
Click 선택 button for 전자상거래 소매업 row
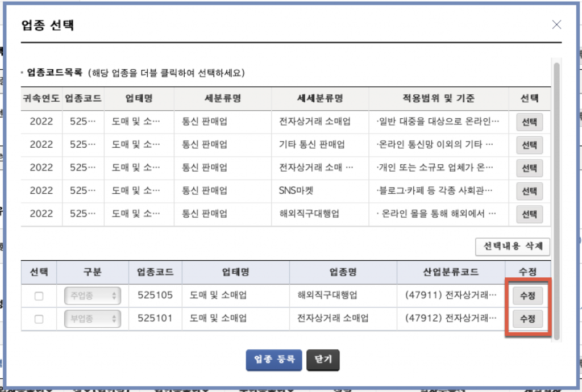click(529, 122)
